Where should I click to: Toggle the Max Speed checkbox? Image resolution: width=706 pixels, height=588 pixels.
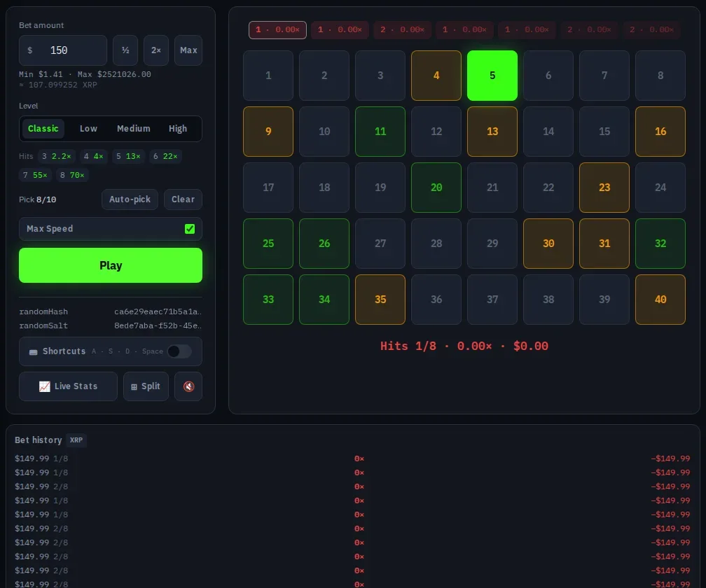click(190, 228)
